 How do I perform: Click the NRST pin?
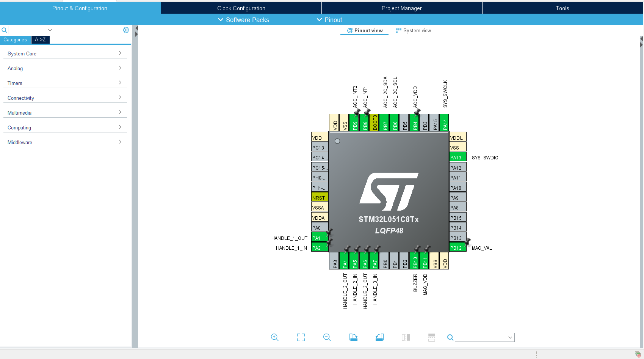(x=320, y=197)
